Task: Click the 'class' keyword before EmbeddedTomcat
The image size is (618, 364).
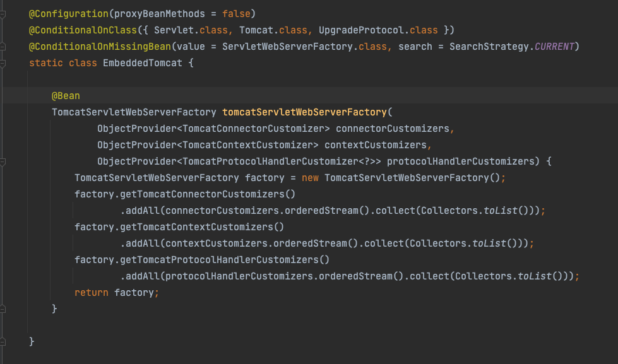Action: click(83, 63)
